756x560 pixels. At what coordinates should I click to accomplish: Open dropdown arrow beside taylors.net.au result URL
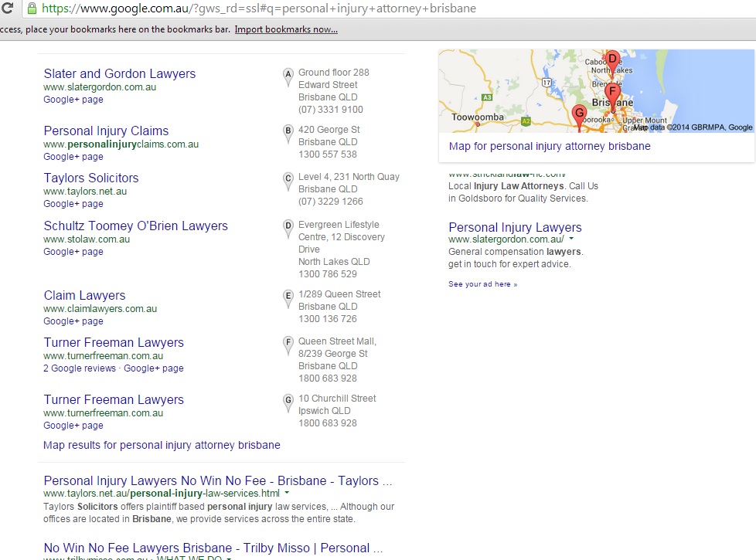(287, 493)
